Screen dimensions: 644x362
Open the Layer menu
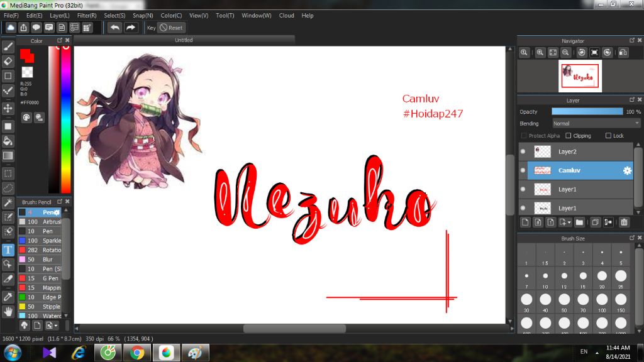[x=60, y=16]
